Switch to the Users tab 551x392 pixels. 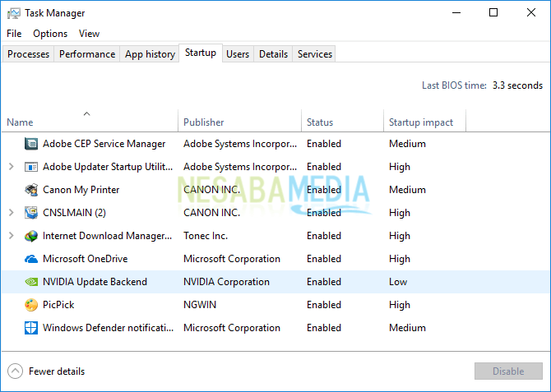238,54
